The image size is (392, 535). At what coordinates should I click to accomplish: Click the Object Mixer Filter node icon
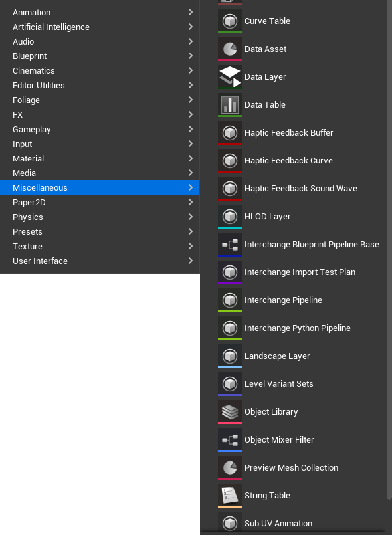(230, 440)
